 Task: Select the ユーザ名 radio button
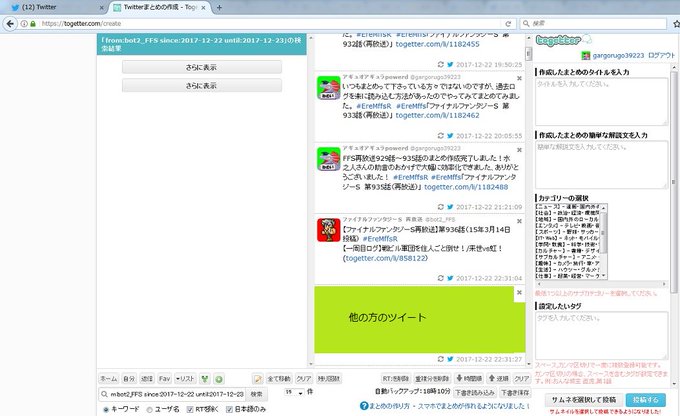coord(149,409)
